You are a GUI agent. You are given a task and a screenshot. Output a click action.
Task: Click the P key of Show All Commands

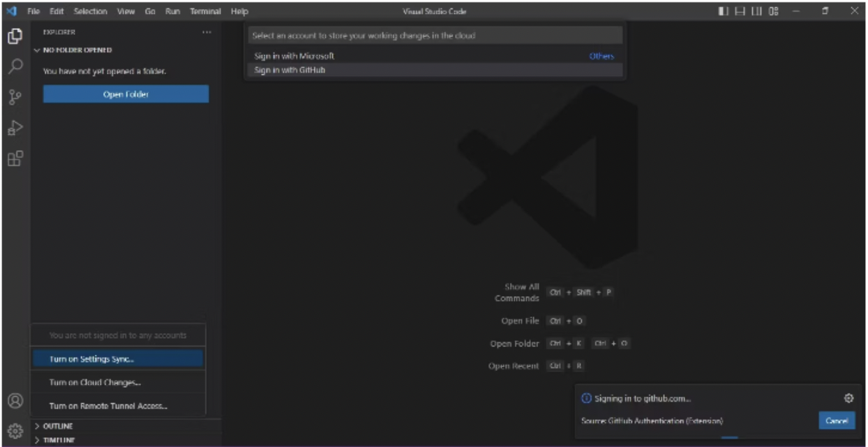pyautogui.click(x=608, y=292)
